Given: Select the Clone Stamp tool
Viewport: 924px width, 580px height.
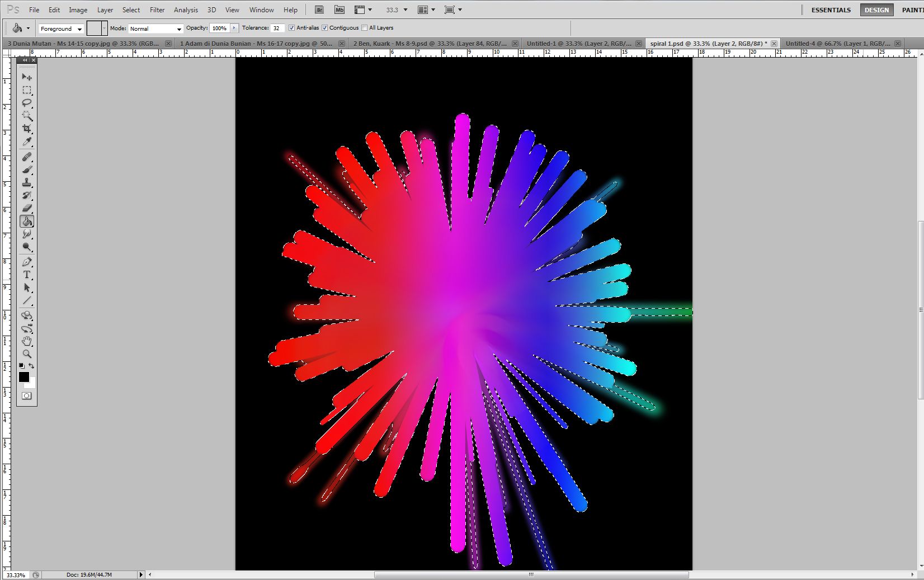Looking at the screenshot, I should [26, 183].
